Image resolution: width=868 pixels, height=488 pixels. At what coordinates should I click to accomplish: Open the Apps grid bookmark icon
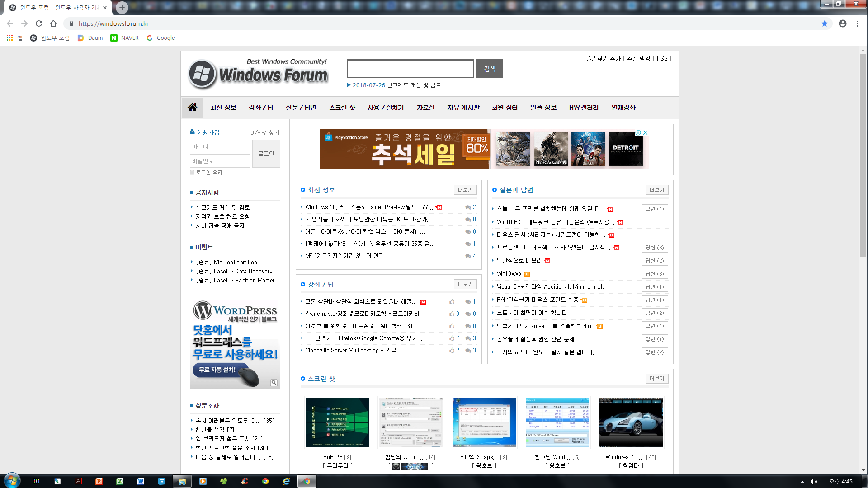click(x=9, y=38)
